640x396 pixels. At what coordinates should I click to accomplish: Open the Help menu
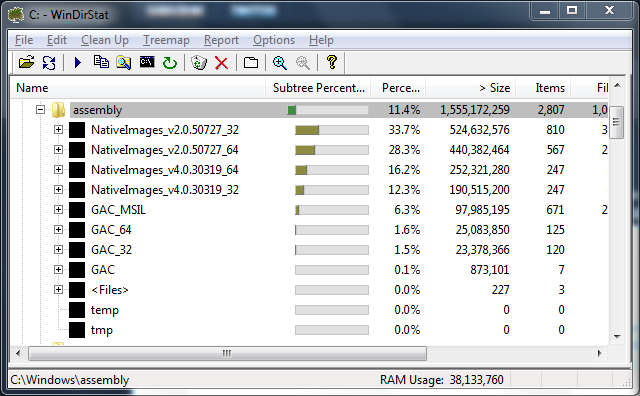pyautogui.click(x=321, y=40)
